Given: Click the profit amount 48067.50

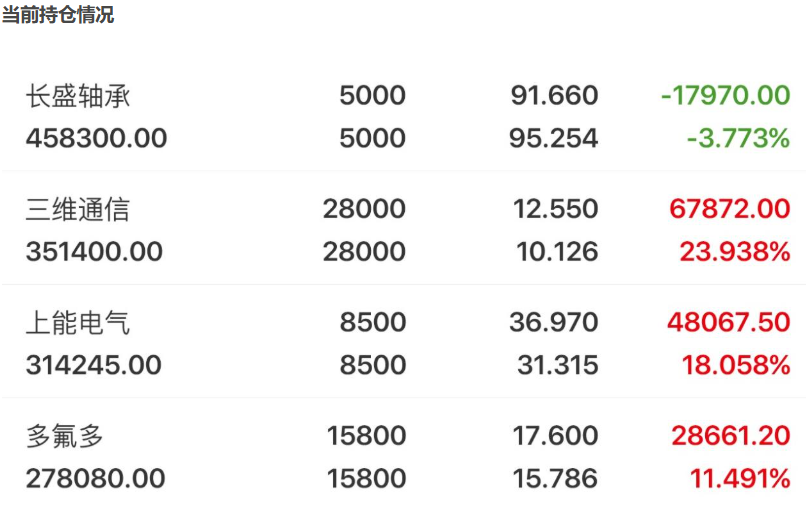Looking at the screenshot, I should coord(729,322).
